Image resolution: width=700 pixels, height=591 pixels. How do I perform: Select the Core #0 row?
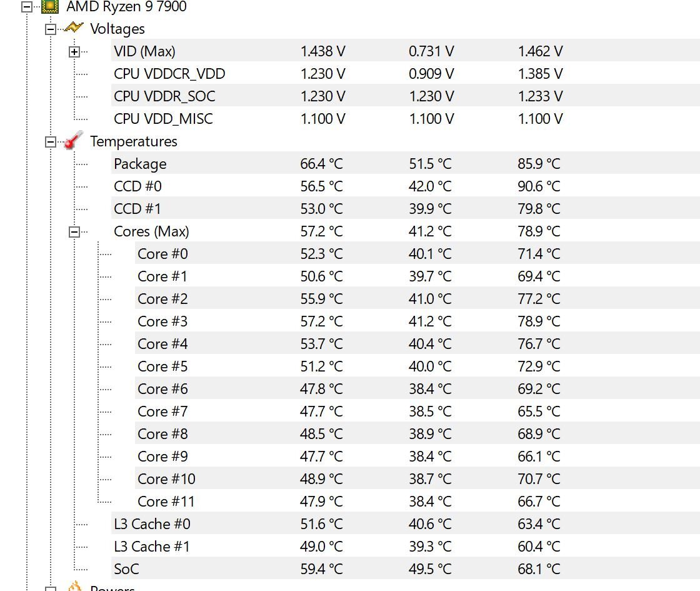417,254
